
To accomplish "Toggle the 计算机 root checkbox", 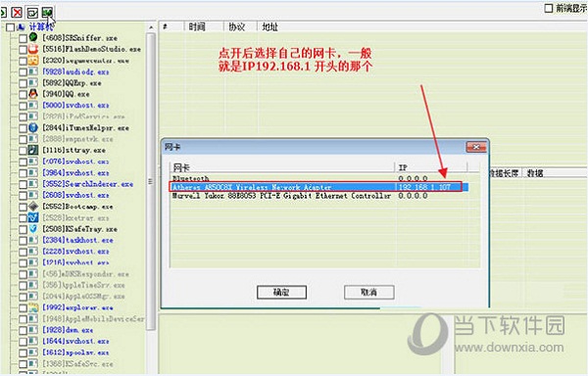I will pos(10,27).
